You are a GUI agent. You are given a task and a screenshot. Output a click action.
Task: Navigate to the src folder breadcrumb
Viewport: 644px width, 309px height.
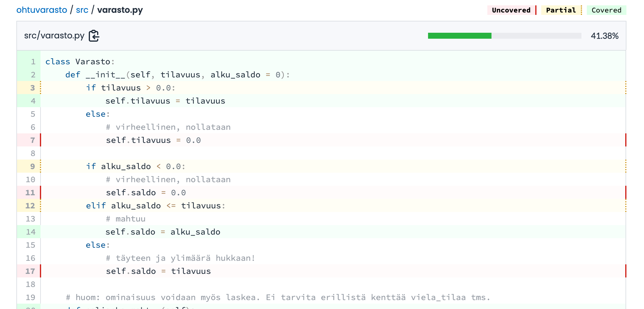point(82,10)
